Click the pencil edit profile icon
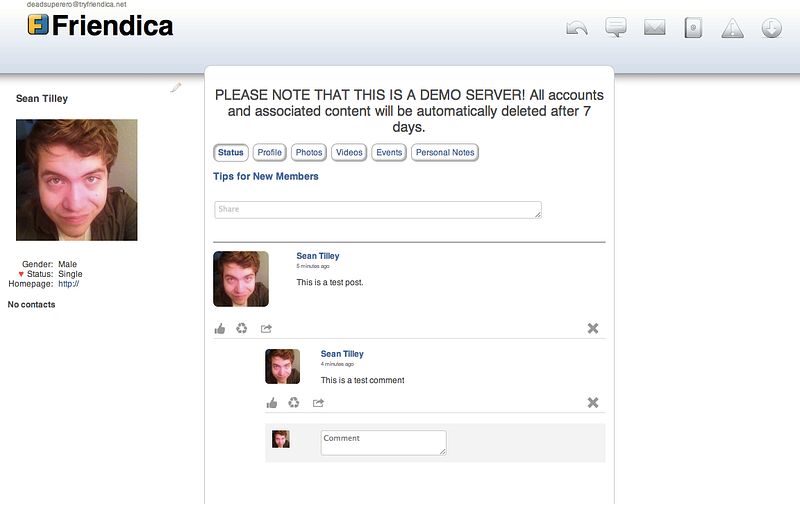 [x=176, y=88]
